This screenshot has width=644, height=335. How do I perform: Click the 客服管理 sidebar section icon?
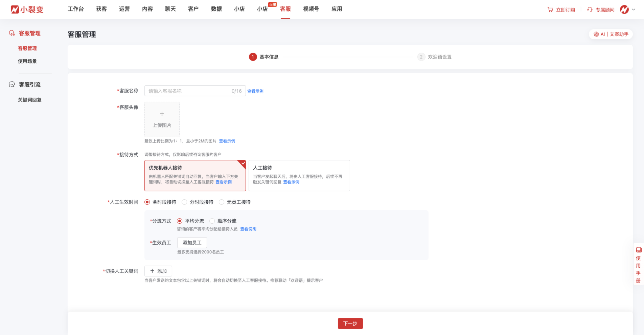pyautogui.click(x=12, y=33)
